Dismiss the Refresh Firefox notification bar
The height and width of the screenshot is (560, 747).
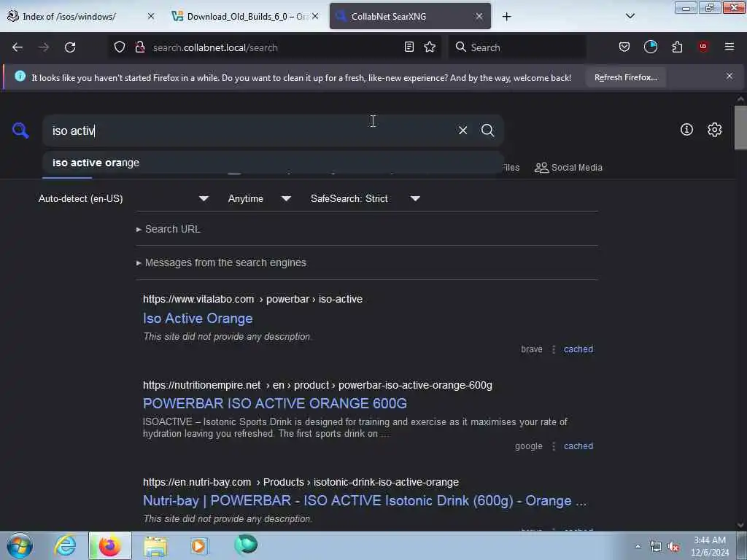(729, 76)
